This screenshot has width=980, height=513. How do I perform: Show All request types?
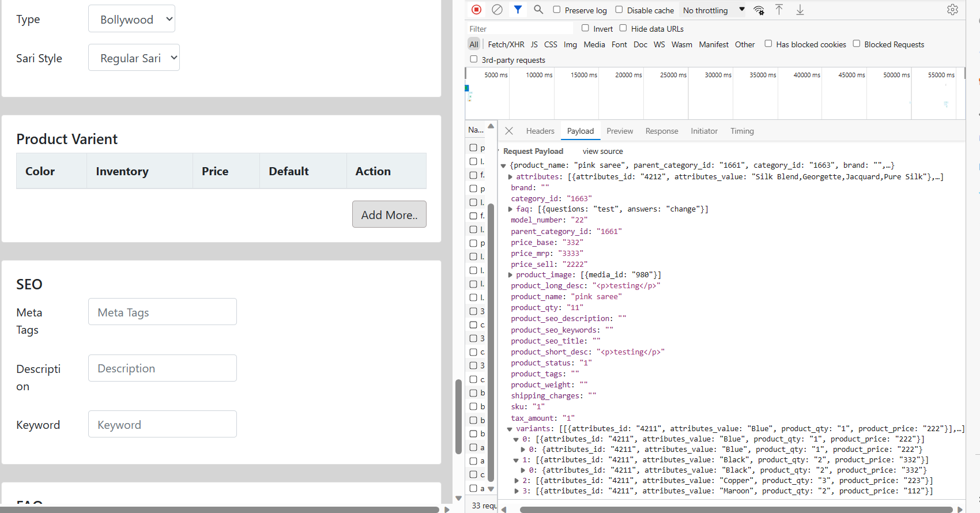click(x=474, y=44)
